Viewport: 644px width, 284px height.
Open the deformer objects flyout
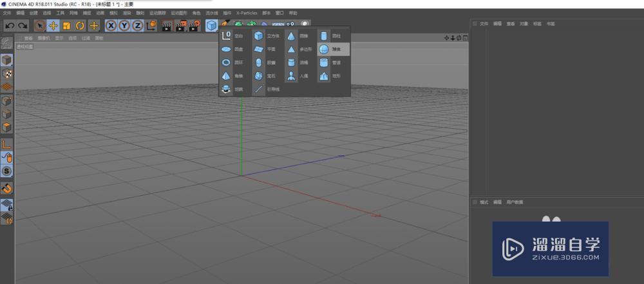coord(265,24)
